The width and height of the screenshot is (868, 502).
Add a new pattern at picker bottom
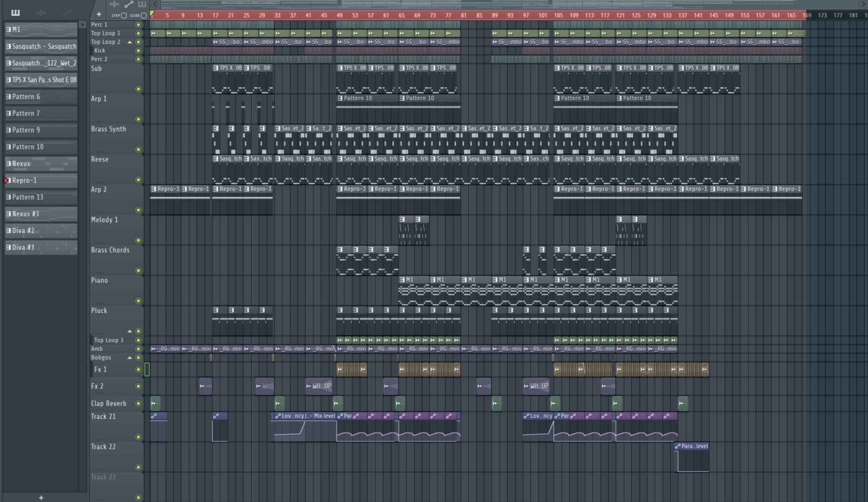point(41,498)
